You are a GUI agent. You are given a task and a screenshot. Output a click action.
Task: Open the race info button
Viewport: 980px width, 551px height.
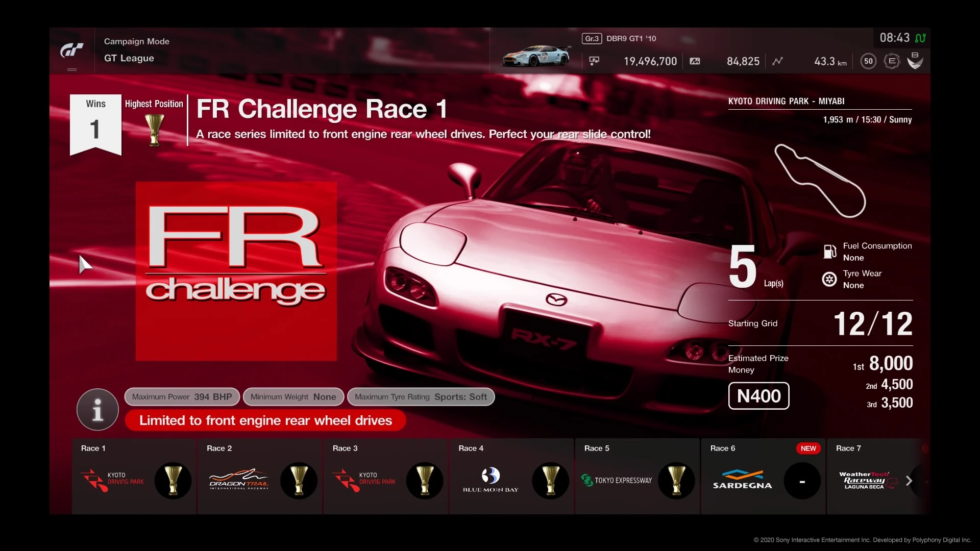coord(97,409)
